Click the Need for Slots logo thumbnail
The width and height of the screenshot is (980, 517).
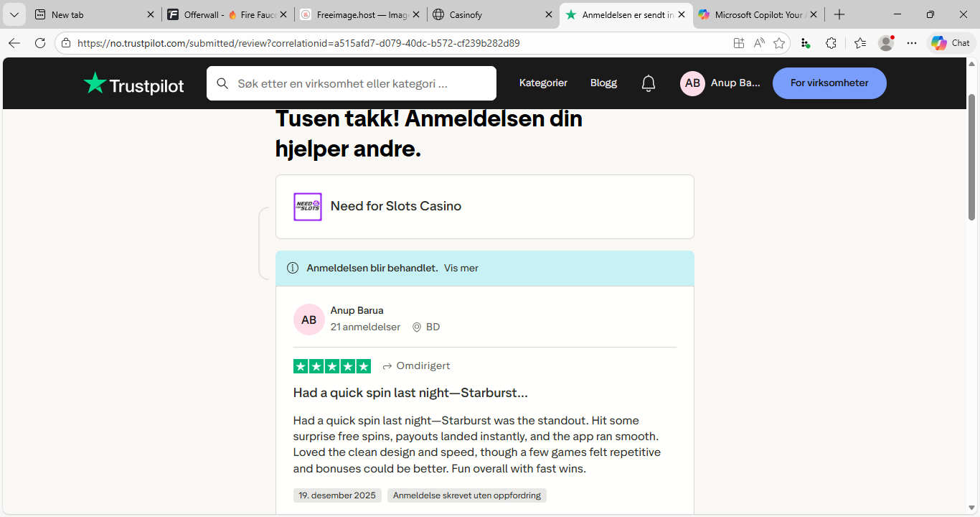point(308,207)
